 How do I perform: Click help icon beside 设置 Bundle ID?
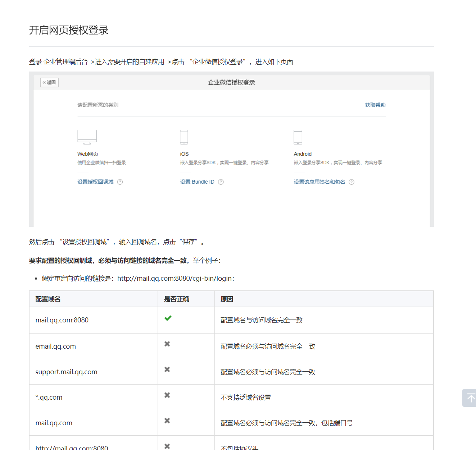pyautogui.click(x=221, y=182)
